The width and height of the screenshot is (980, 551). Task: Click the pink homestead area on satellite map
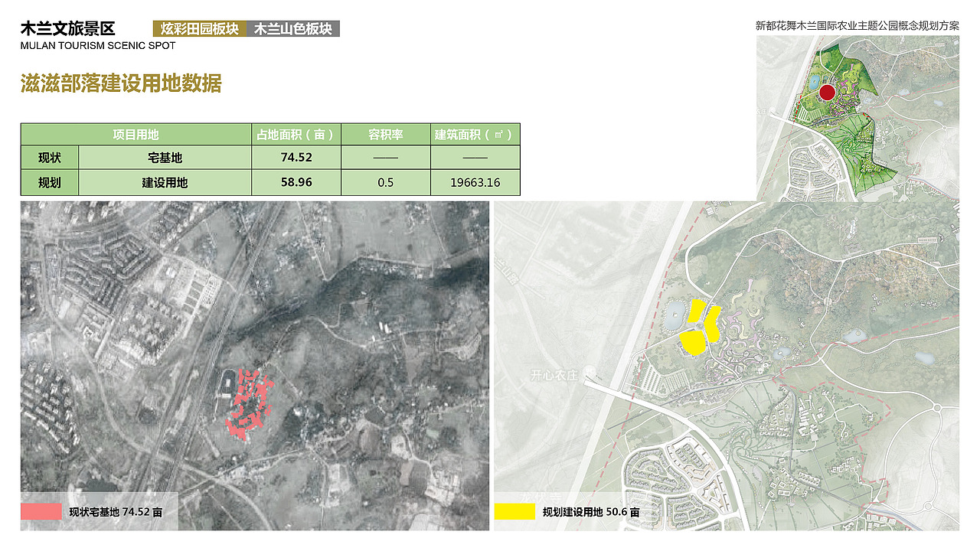click(249, 404)
